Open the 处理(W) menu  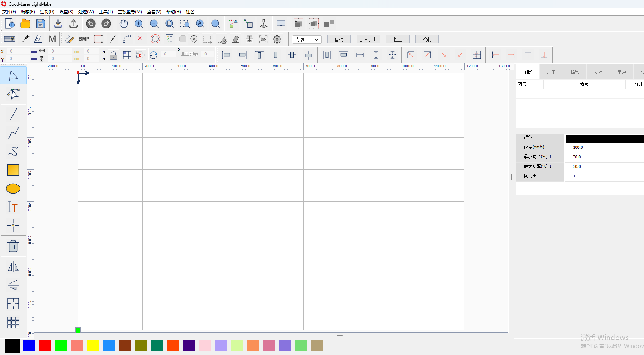click(86, 12)
